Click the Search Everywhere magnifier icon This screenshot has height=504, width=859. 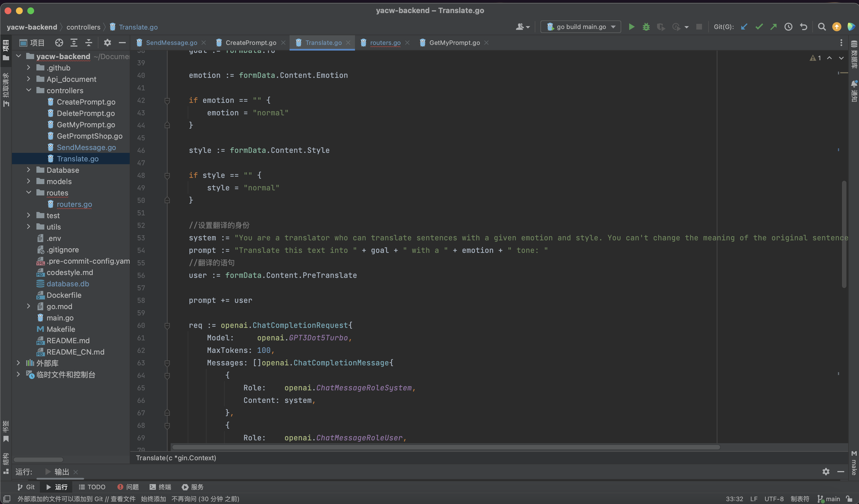click(822, 26)
